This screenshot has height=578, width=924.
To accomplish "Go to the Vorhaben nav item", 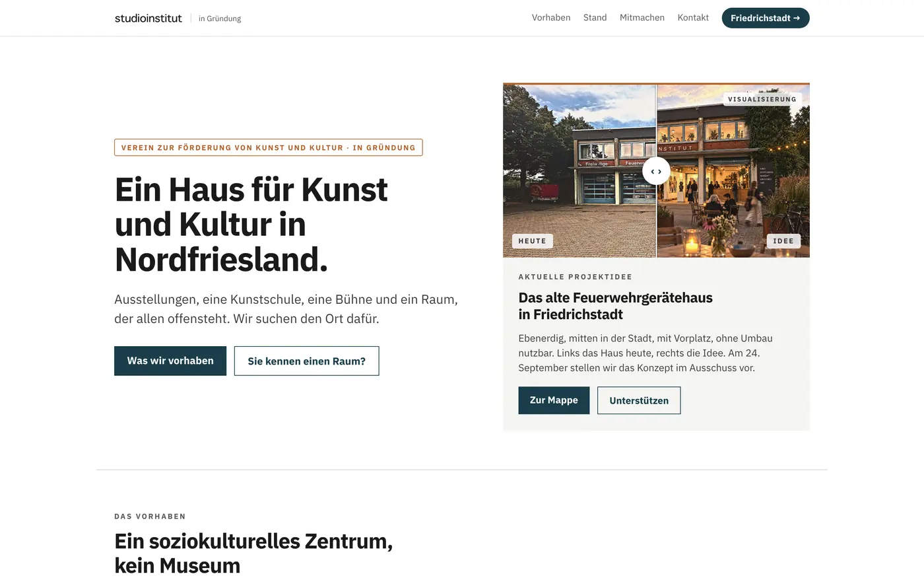I will coord(551,18).
